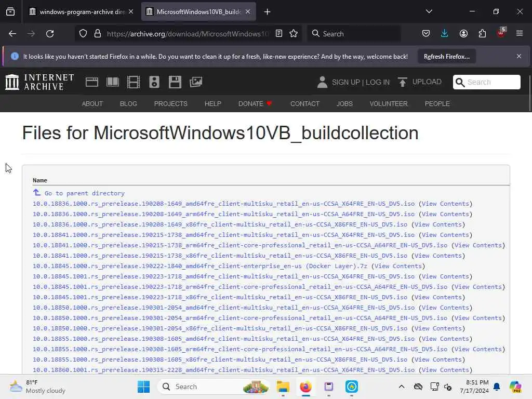Open the notifications bell icon
Screen dimensions: 532x399
[x=497, y=387]
